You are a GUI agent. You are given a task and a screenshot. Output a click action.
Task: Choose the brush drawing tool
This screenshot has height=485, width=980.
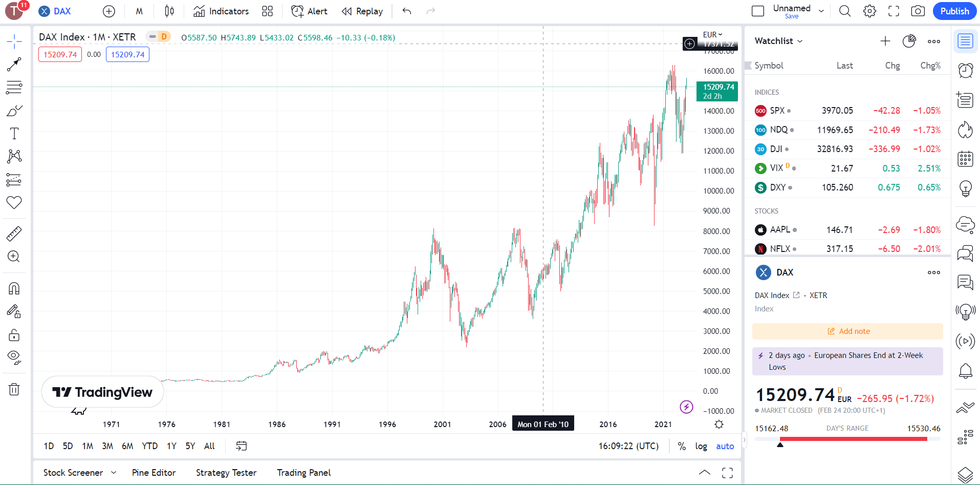[14, 111]
